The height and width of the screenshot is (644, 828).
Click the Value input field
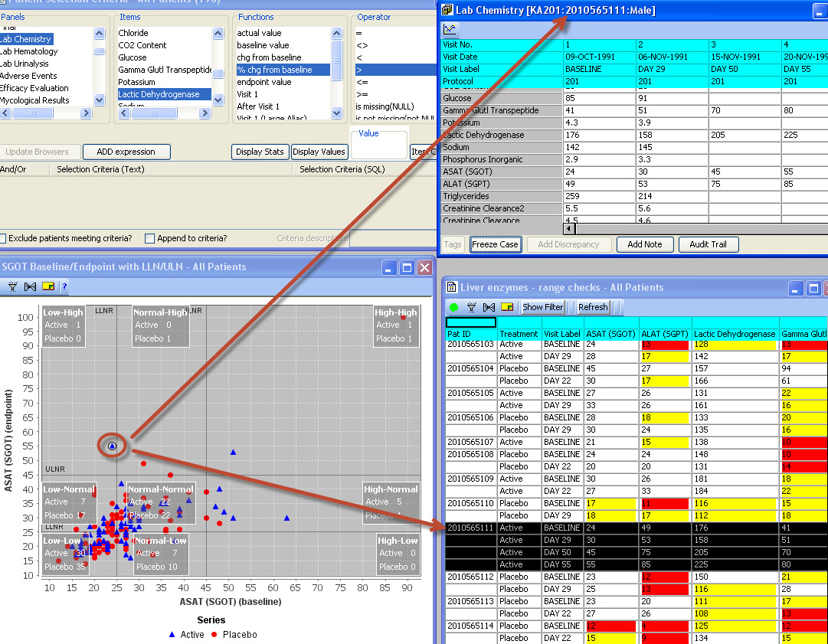[x=379, y=149]
